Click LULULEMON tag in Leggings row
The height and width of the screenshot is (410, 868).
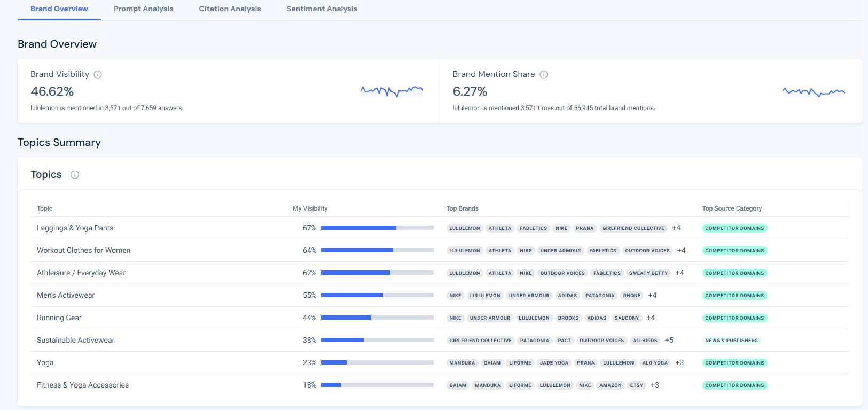pos(465,228)
